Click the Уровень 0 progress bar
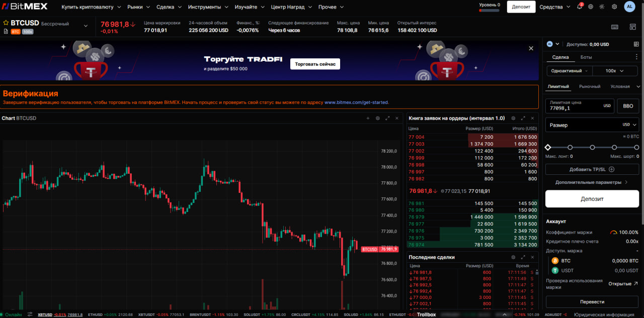 tap(489, 10)
